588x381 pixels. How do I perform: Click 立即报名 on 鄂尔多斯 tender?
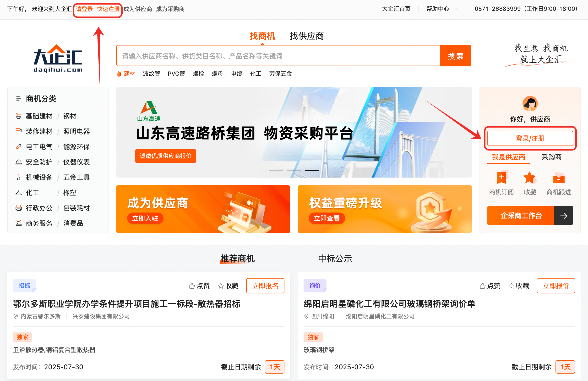(x=265, y=286)
